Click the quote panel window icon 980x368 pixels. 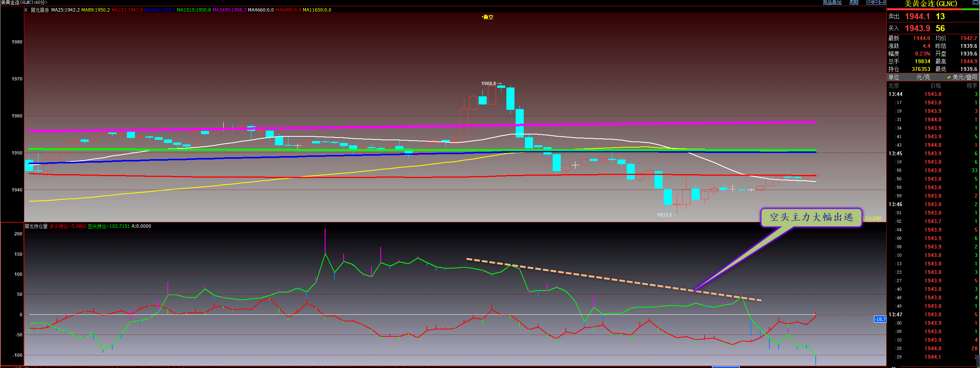pos(975,2)
